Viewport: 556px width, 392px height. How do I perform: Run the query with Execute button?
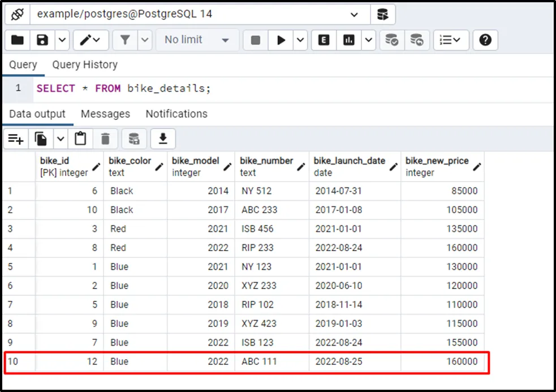[x=281, y=40]
